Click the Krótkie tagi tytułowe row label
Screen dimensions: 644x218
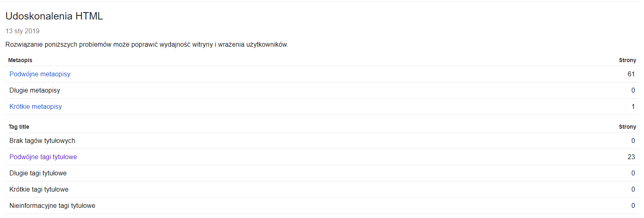(x=39, y=189)
